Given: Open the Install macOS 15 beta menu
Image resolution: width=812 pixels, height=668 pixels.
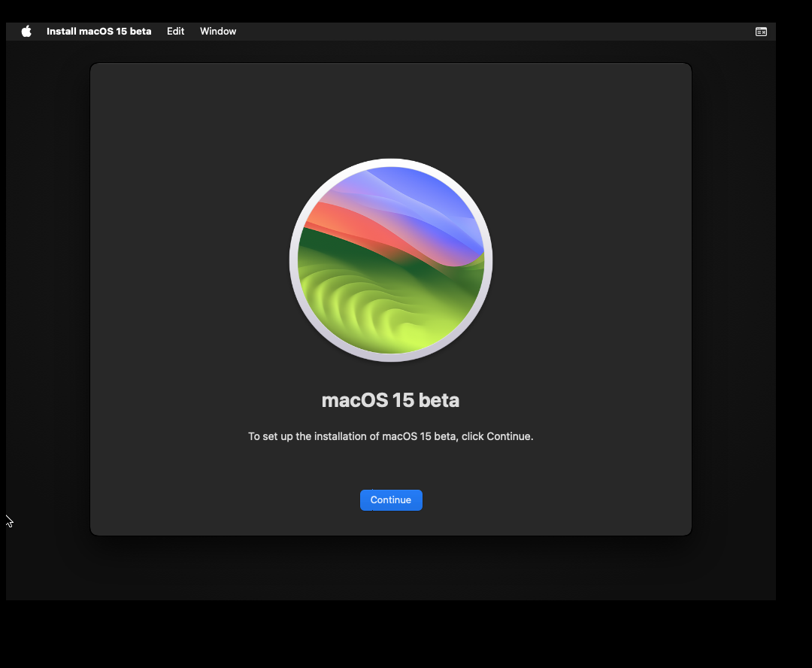Looking at the screenshot, I should 99,32.
